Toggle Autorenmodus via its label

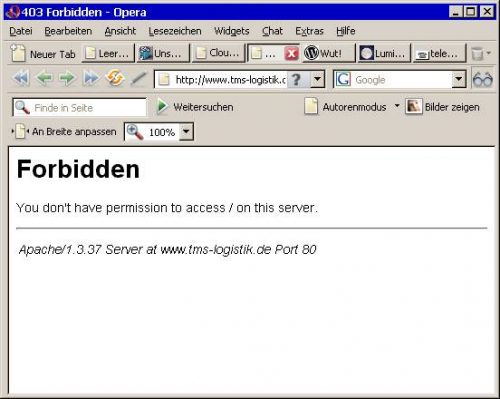click(x=354, y=107)
